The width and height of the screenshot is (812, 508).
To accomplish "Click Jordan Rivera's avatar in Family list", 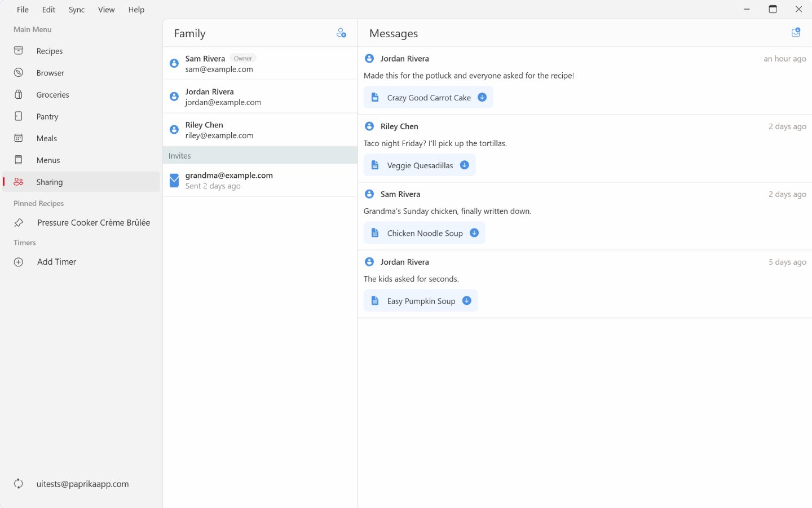I will [x=174, y=97].
